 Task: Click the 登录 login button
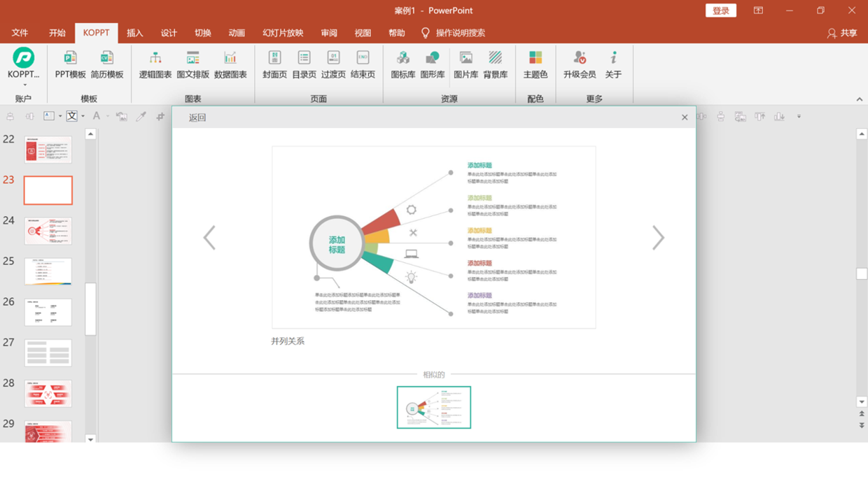coord(721,10)
